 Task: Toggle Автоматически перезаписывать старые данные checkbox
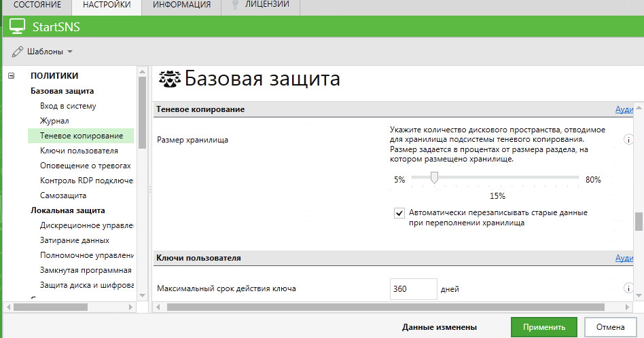point(399,213)
